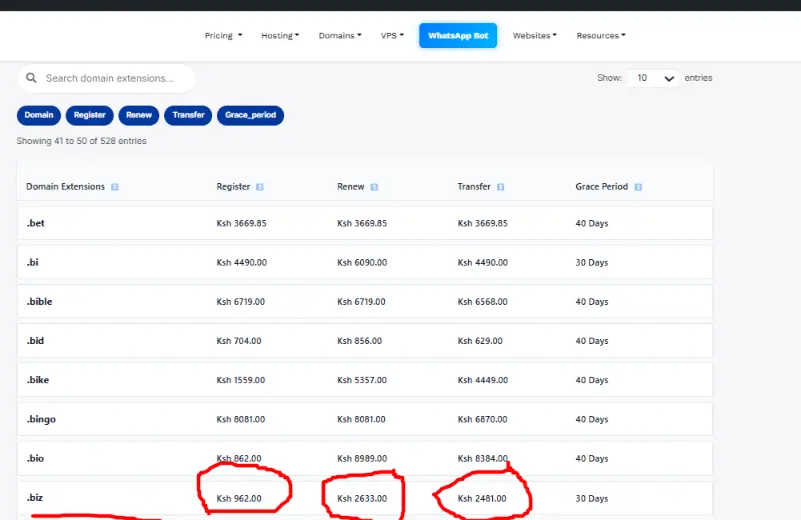Screen dimensions: 801x520
Task: Expand the Domains menu
Action: [x=340, y=35]
